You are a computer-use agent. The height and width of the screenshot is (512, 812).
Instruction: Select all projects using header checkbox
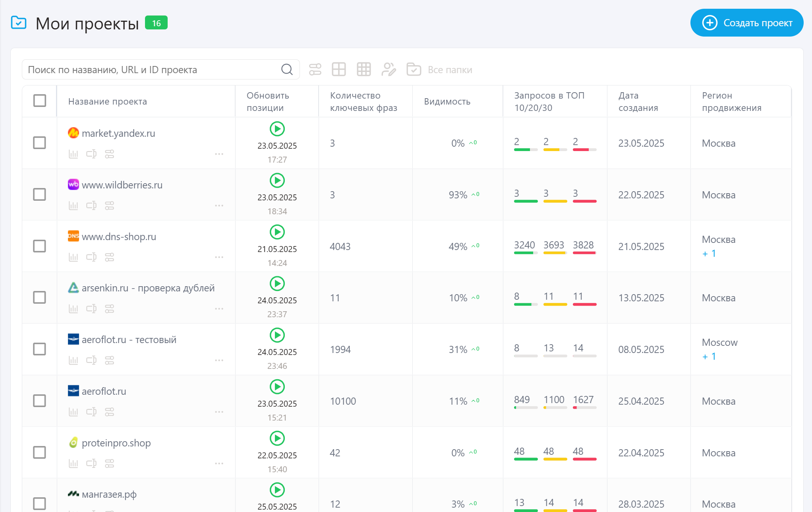39,101
